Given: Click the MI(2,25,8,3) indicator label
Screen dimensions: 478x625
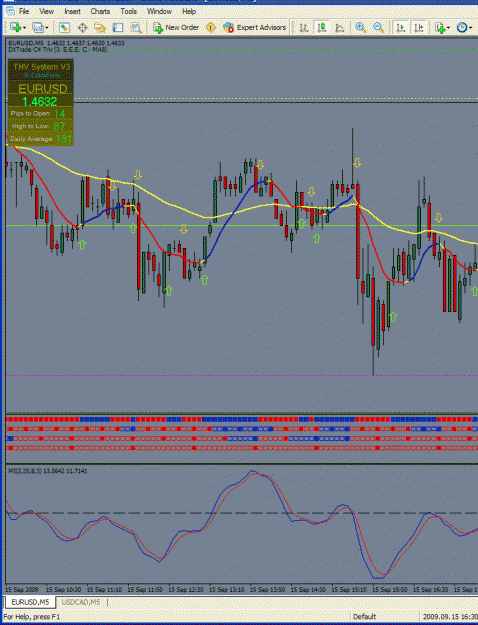Looking at the screenshot, I should (x=47, y=471).
